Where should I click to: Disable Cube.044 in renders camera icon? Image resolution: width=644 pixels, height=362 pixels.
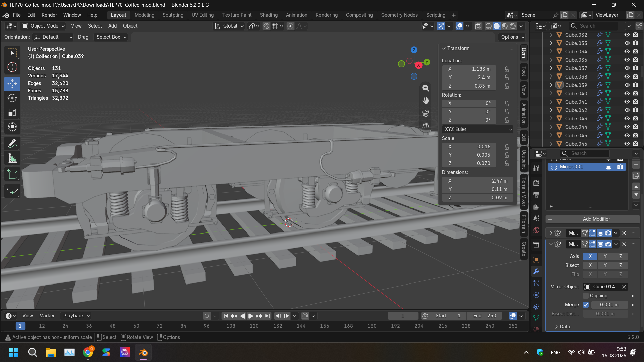[635, 127]
